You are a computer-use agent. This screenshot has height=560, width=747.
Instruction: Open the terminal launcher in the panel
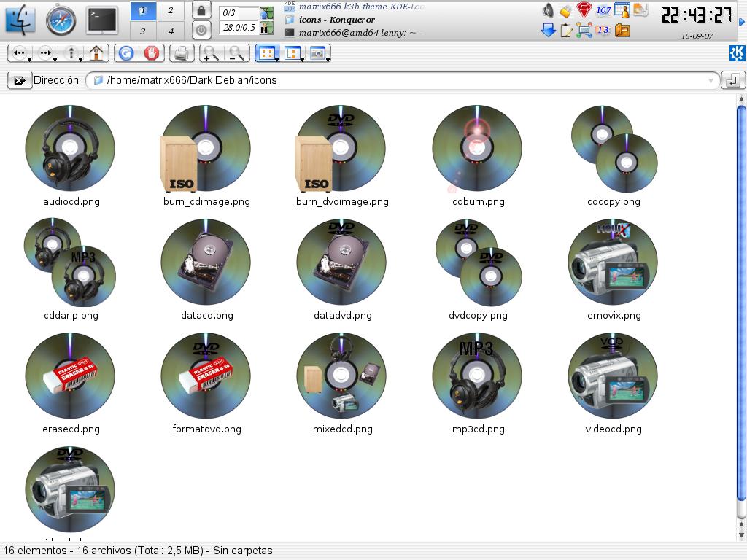point(102,20)
